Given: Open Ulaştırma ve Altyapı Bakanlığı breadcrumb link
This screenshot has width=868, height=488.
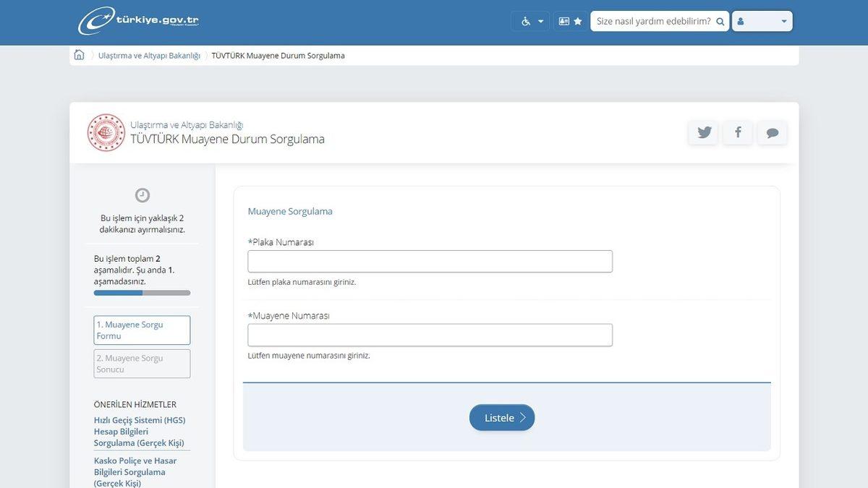Looking at the screenshot, I should click(149, 56).
